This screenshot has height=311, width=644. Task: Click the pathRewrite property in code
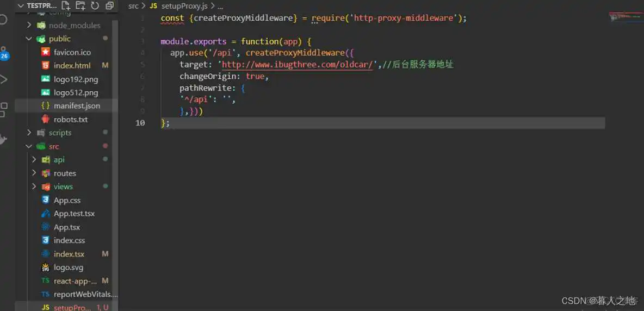pos(206,88)
